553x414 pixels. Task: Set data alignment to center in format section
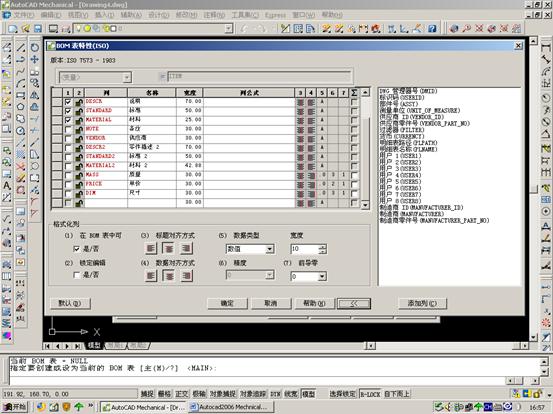click(169, 276)
